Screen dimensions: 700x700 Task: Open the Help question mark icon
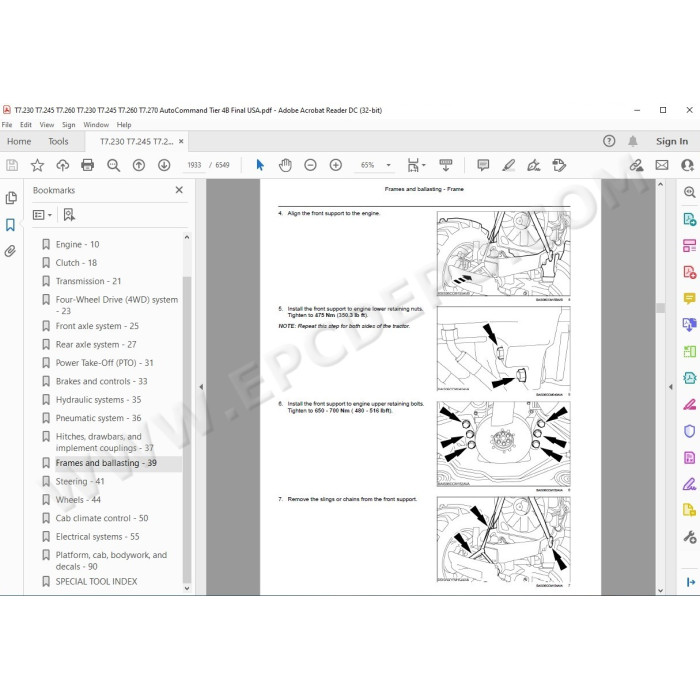pyautogui.click(x=609, y=141)
